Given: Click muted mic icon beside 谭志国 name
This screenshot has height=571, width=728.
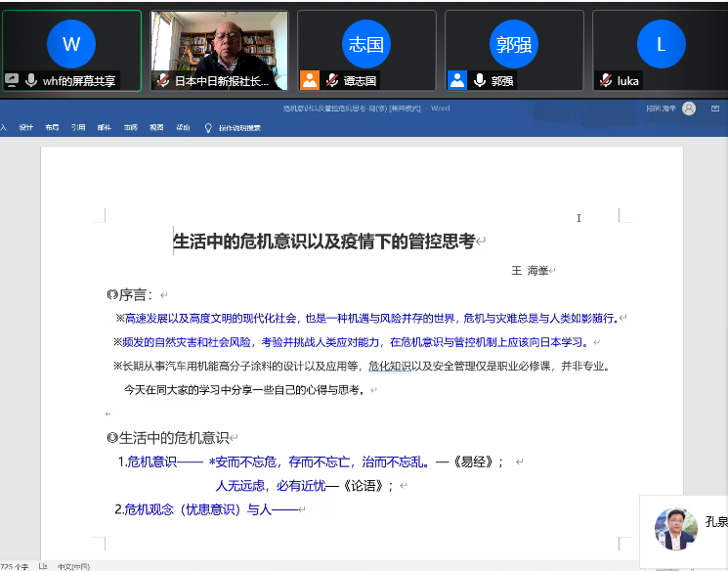Looking at the screenshot, I should [332, 81].
